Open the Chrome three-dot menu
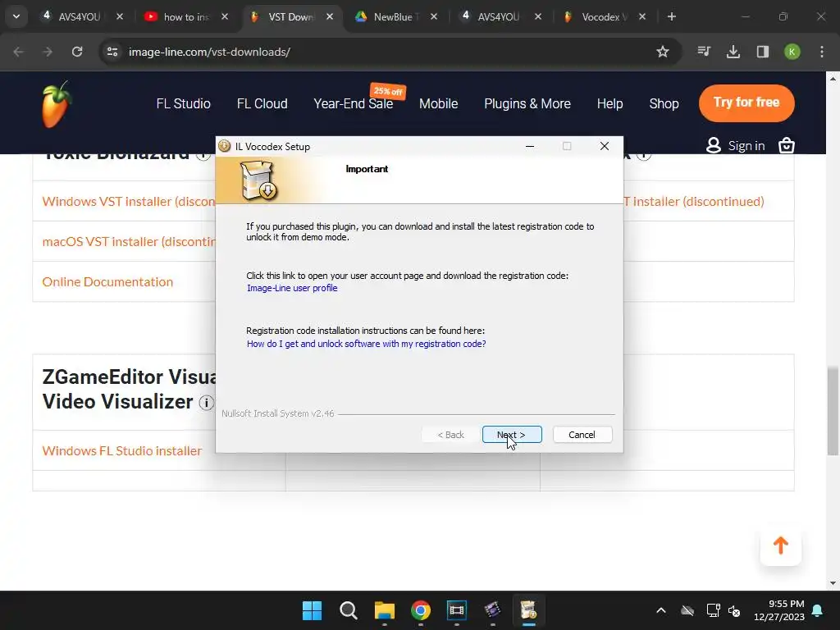The height and width of the screenshot is (630, 840). (x=822, y=52)
